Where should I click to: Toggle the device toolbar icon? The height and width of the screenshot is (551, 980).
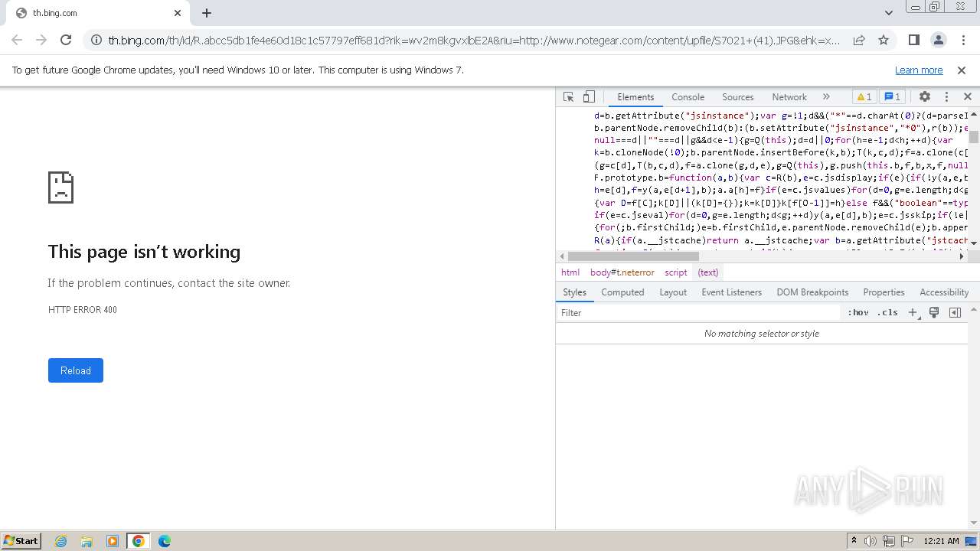click(x=589, y=97)
